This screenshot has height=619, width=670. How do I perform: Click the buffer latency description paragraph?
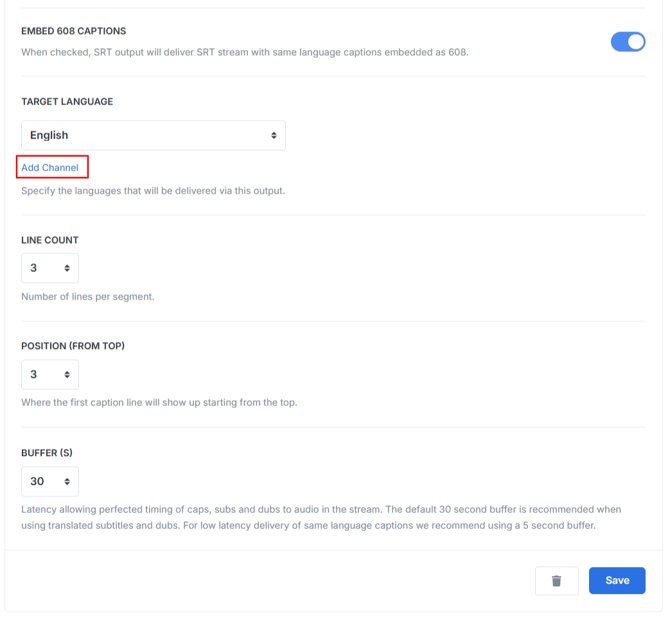coord(320,517)
